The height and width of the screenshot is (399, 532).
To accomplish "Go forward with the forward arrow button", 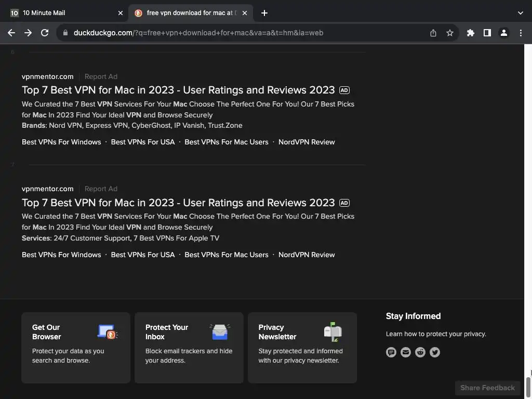I will (x=28, y=33).
